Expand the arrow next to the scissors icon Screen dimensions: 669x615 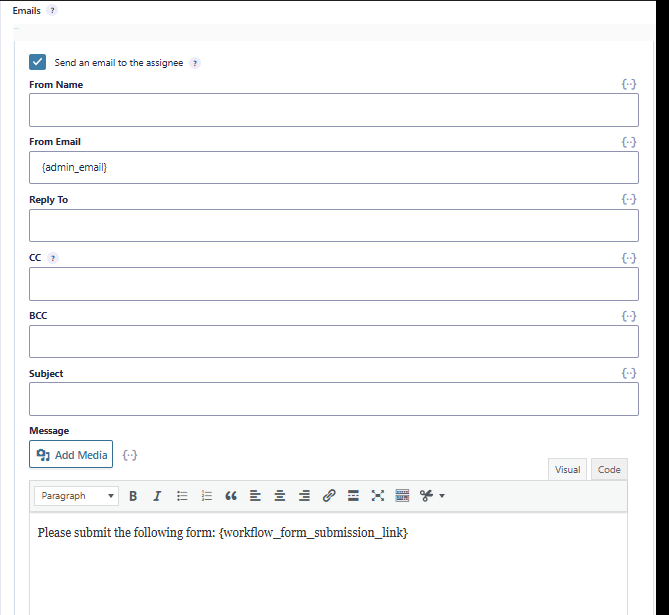pyautogui.click(x=442, y=496)
